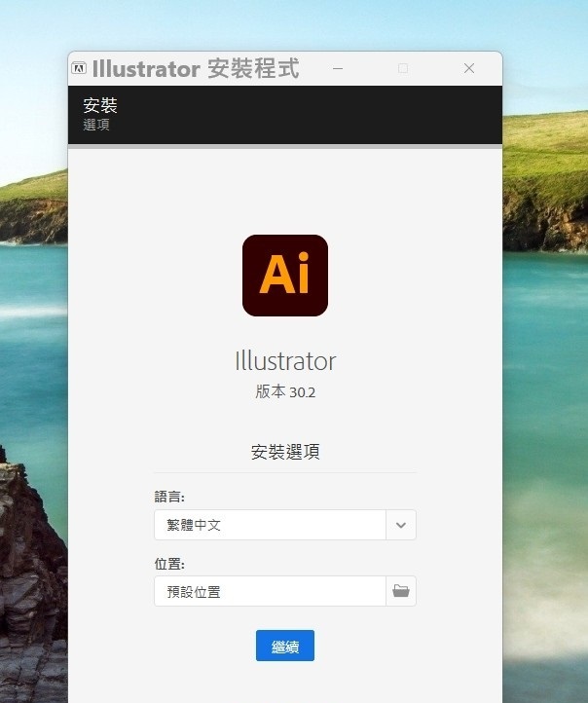Click the greyed-out maximize button

coord(403,68)
